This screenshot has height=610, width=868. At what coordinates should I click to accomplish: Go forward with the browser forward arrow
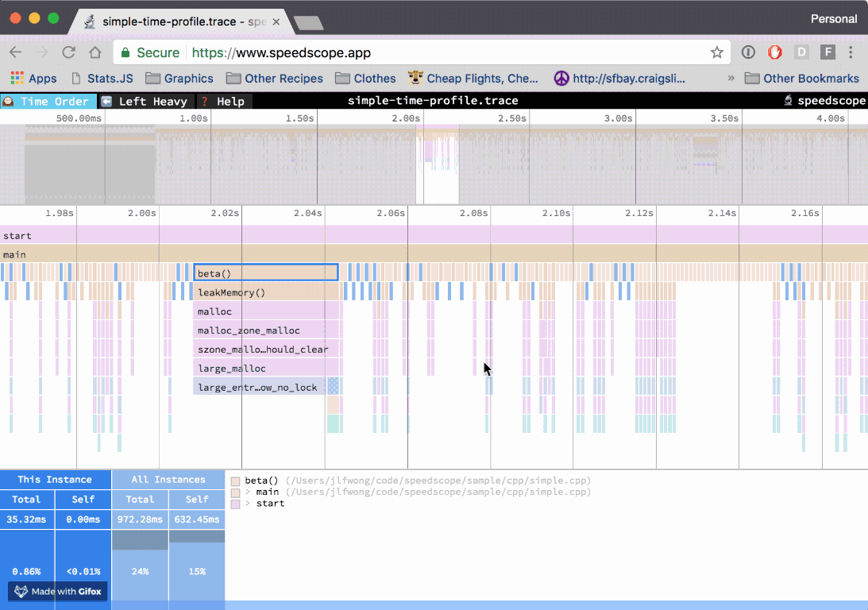pos(42,52)
